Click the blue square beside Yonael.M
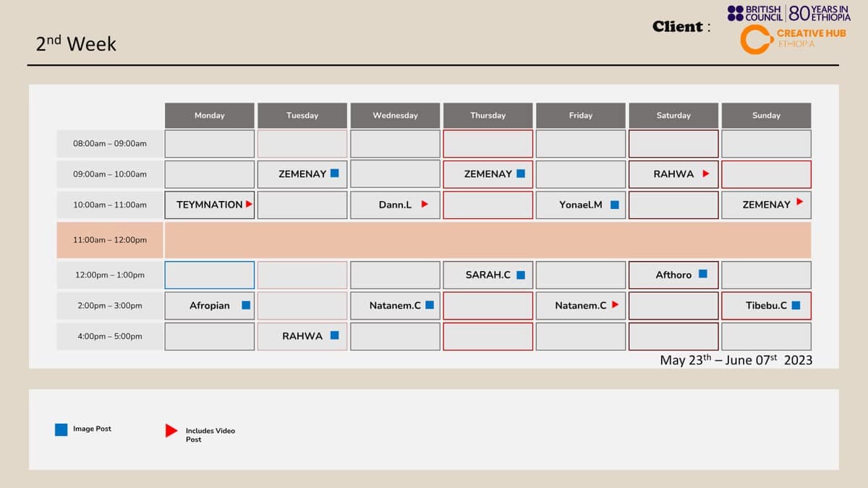The height and width of the screenshot is (488, 868). pos(615,205)
